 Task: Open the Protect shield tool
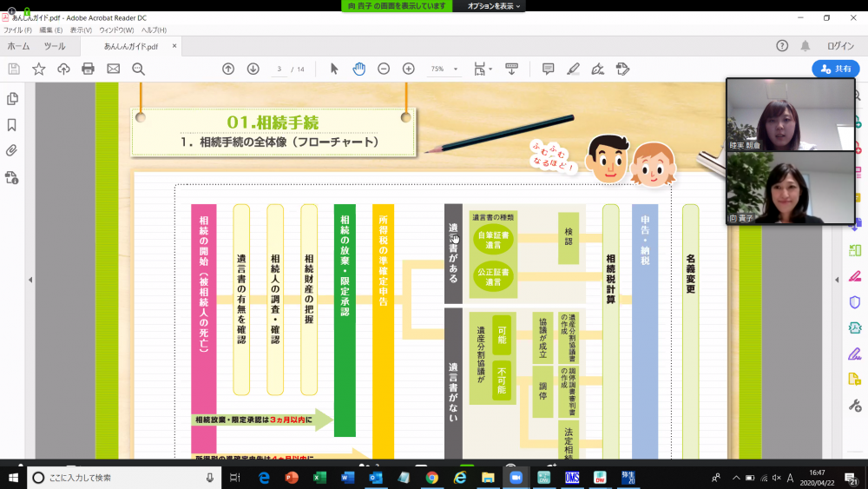855,301
